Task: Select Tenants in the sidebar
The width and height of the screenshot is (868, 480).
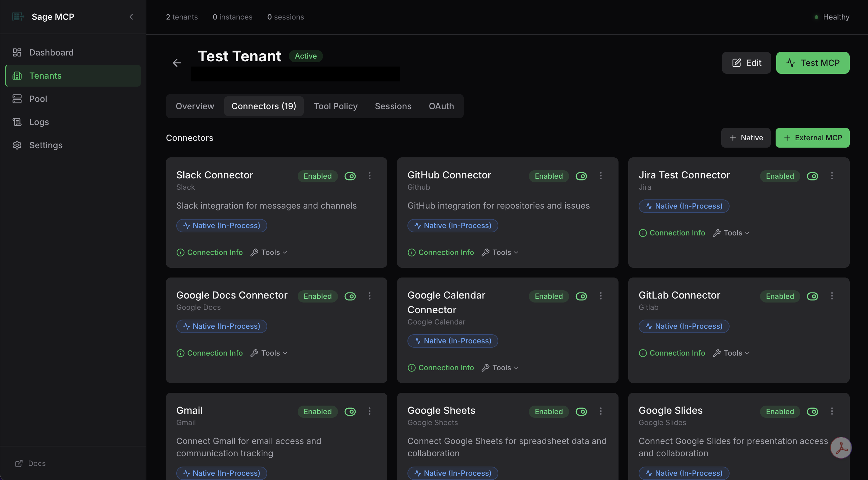Action: point(73,76)
